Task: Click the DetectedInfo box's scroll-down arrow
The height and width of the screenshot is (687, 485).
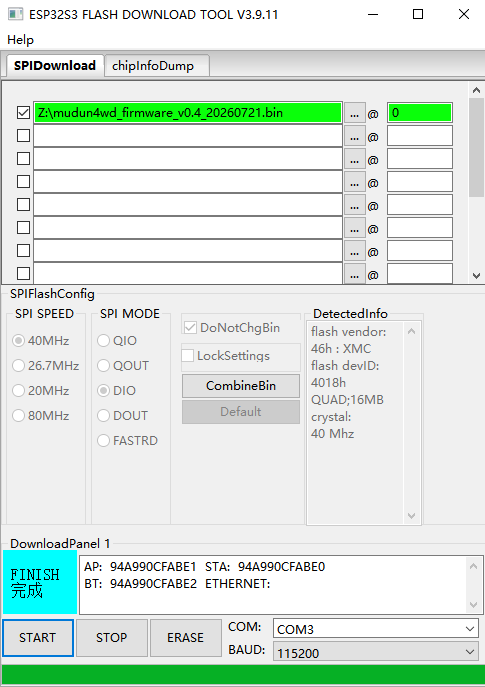Action: 411,516
